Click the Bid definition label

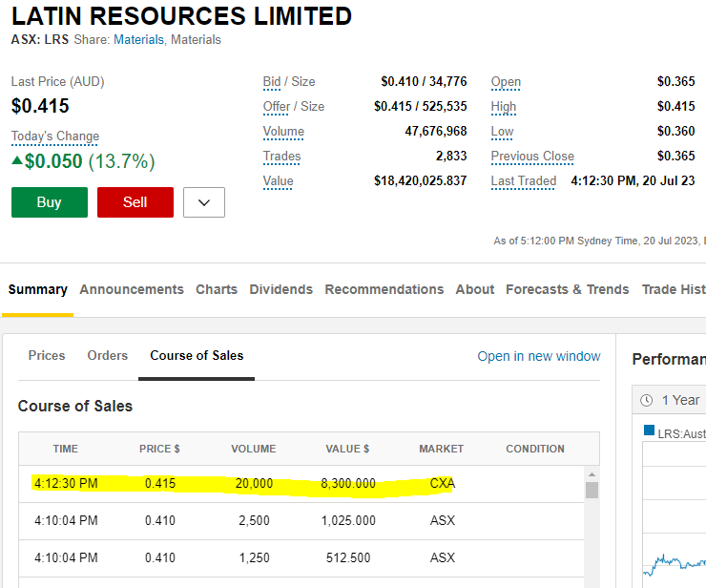point(272,81)
